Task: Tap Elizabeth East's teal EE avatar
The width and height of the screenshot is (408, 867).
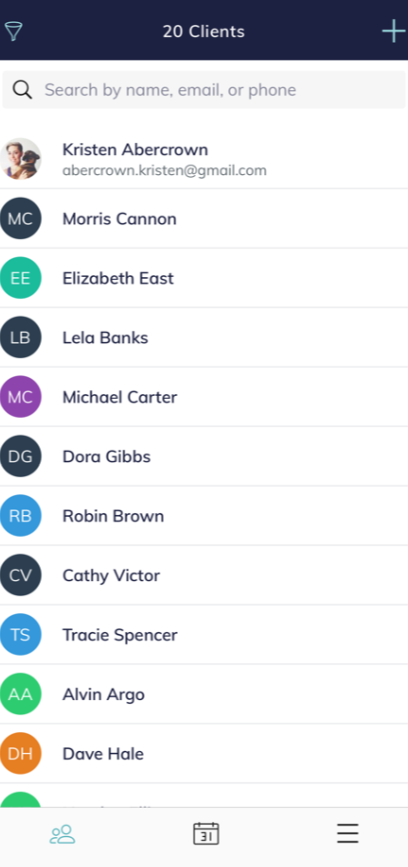Action: (20, 278)
